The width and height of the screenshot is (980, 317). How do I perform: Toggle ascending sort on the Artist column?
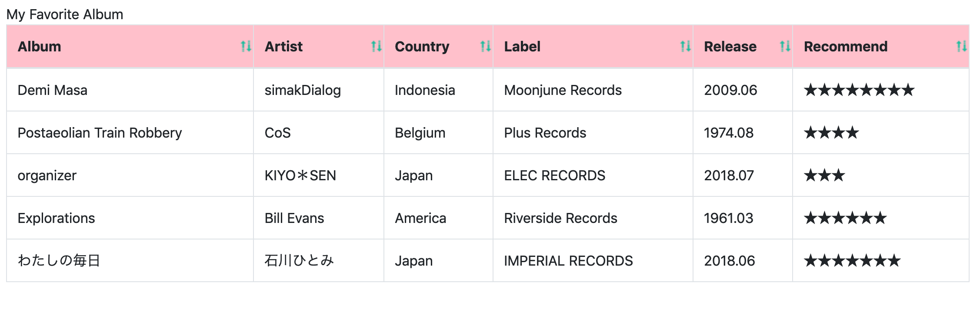pos(377,47)
